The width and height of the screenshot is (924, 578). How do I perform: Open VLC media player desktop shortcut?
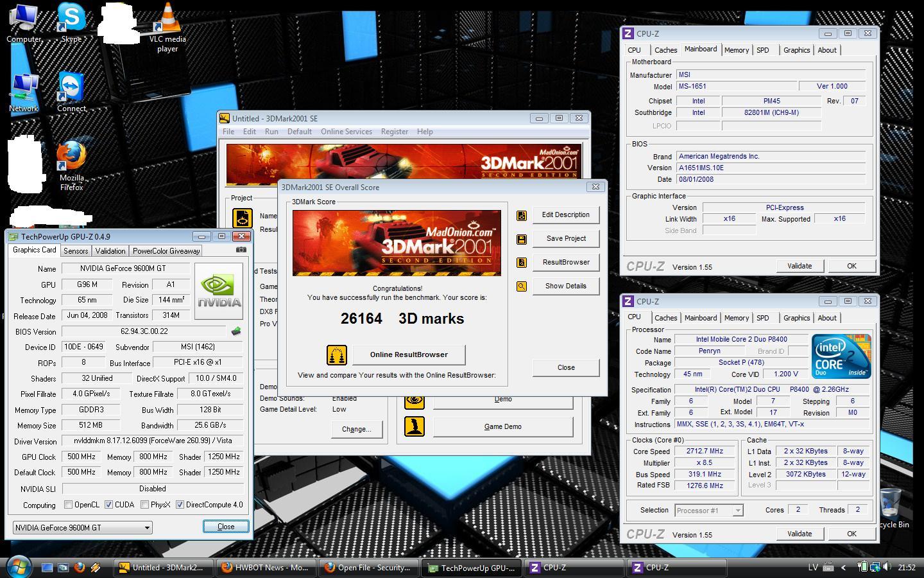167,27
